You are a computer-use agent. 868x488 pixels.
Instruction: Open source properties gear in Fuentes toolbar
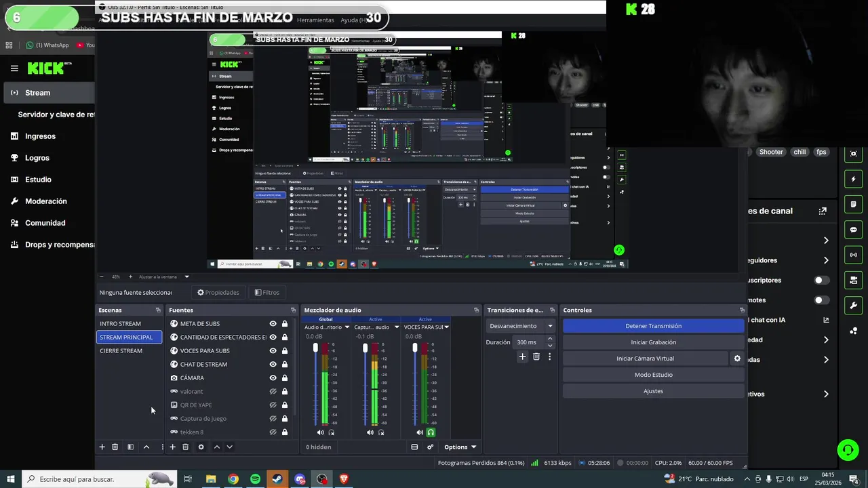coord(201,447)
